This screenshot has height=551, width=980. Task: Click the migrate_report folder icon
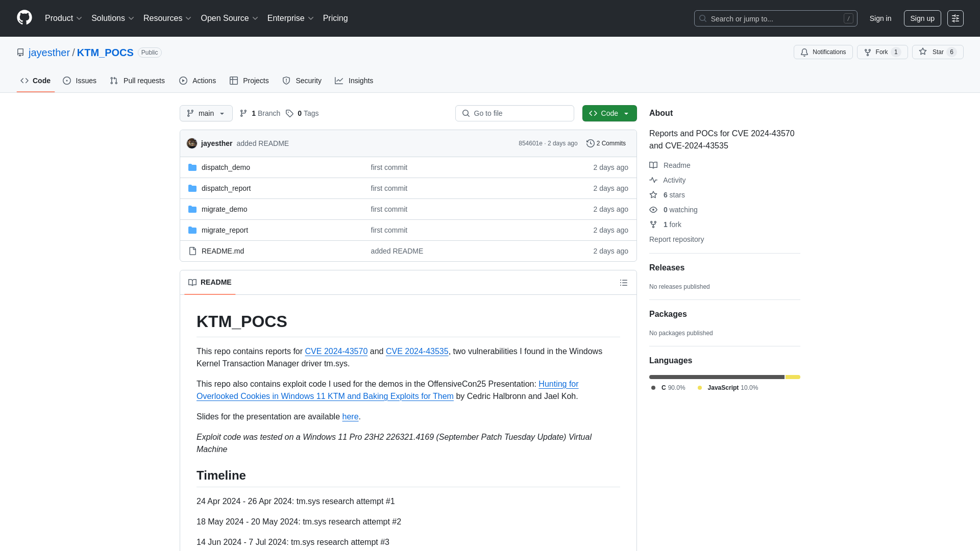(192, 230)
